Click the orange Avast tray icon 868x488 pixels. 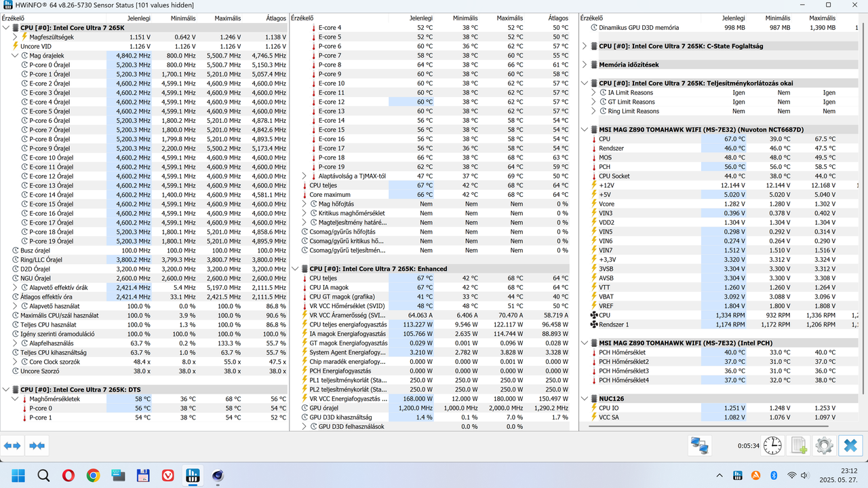click(757, 475)
